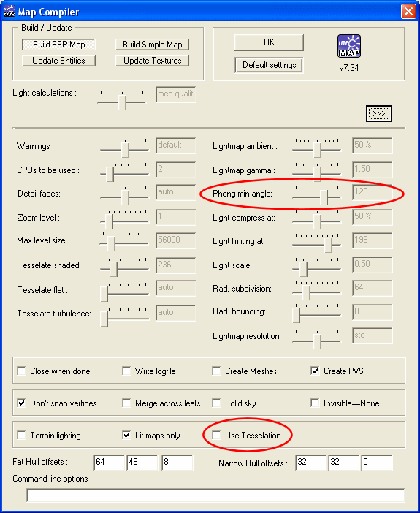
Task: Click the LiteC MAP logo icon
Action: [349, 46]
